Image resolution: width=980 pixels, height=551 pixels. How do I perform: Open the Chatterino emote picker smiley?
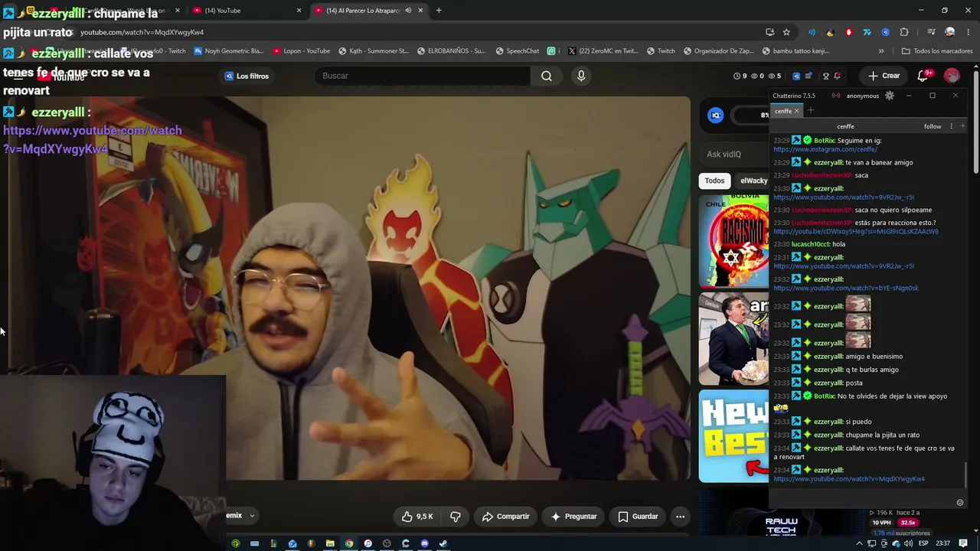tap(960, 503)
